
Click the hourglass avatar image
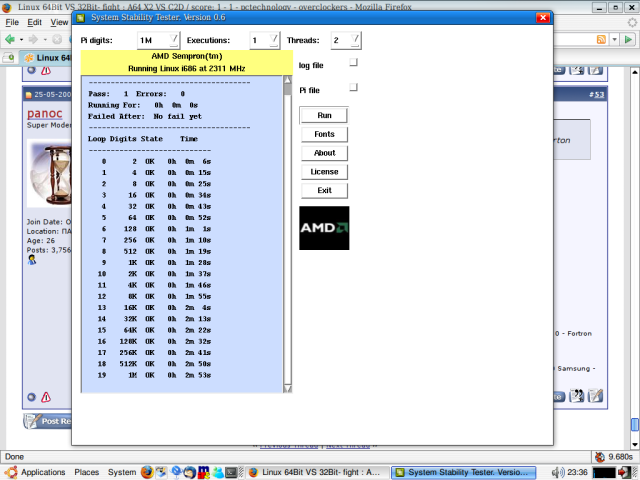(x=49, y=173)
